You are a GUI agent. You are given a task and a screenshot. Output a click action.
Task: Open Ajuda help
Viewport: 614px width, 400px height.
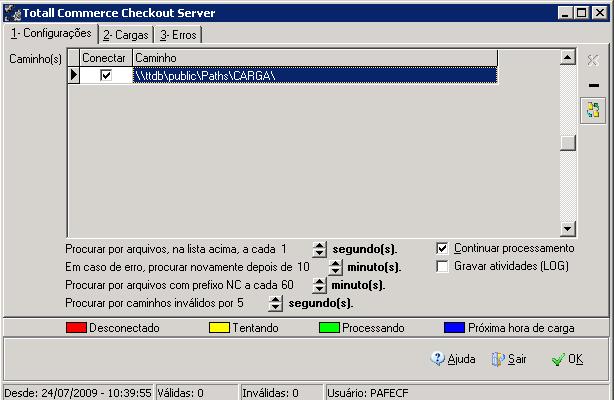coord(453,359)
